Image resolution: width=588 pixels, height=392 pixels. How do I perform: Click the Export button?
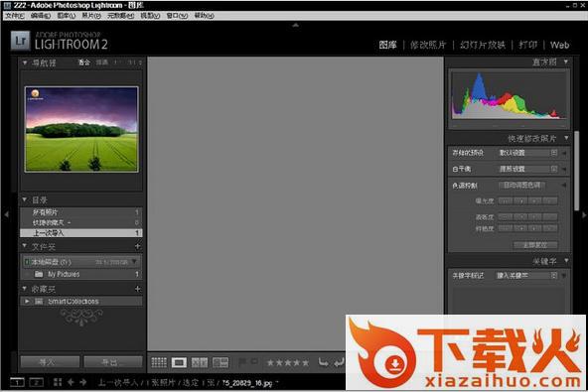coord(113,362)
